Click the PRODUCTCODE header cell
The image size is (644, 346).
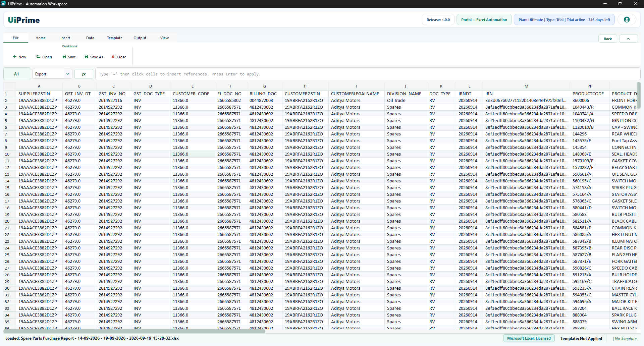589,94
